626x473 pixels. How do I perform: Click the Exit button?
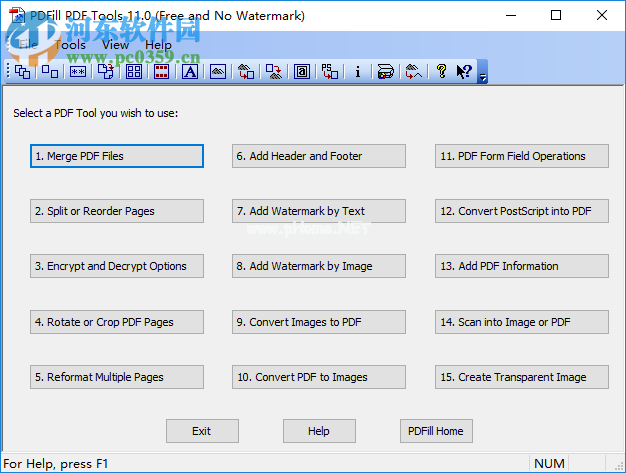(x=202, y=431)
